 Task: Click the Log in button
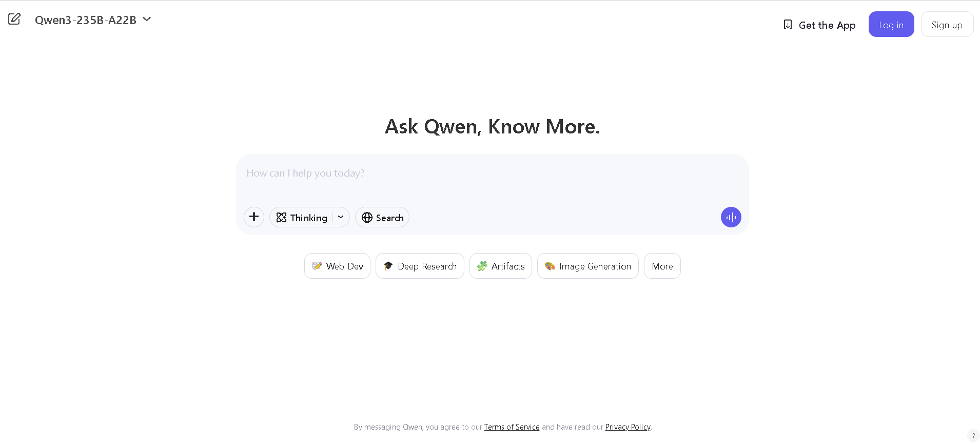891,24
